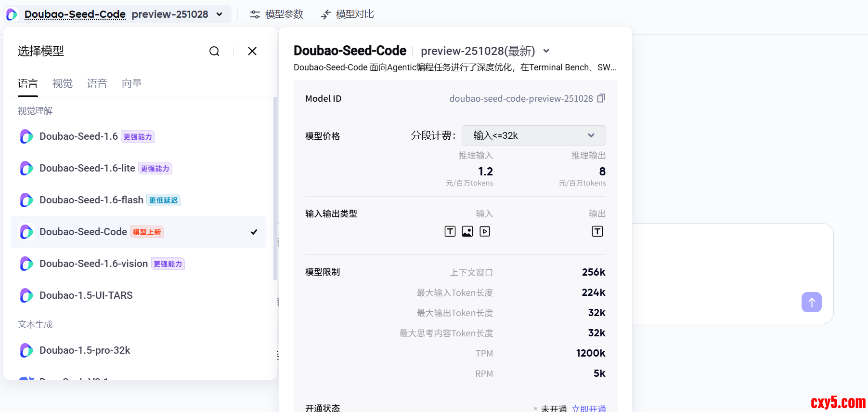Open the top model selector dropdown arrow
The height and width of the screenshot is (412, 868).
coord(220,14)
